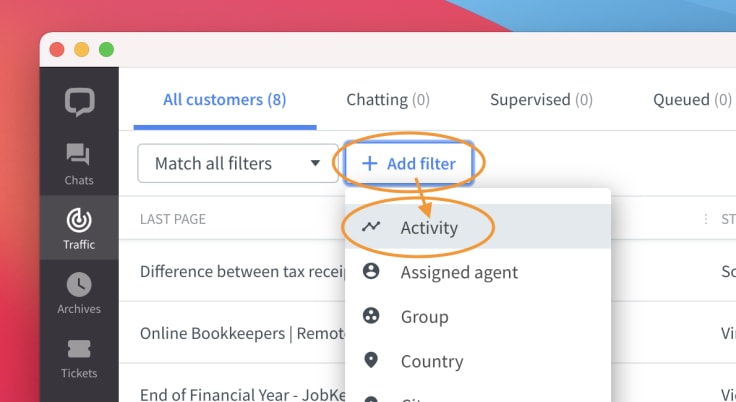Screen dimensions: 736x402
Task: Click the Archives label in sidebar
Action: 79,309
